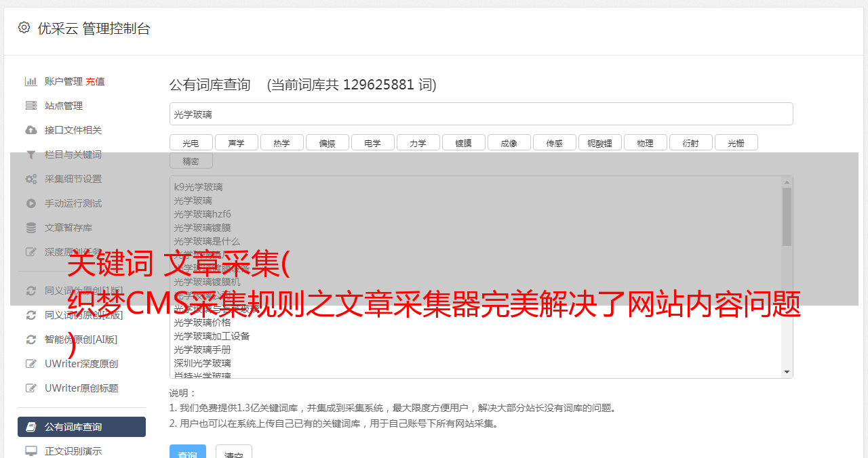Viewport: 868px width, 458px height.
Task: Click the blue 查询 search button
Action: pyautogui.click(x=187, y=453)
